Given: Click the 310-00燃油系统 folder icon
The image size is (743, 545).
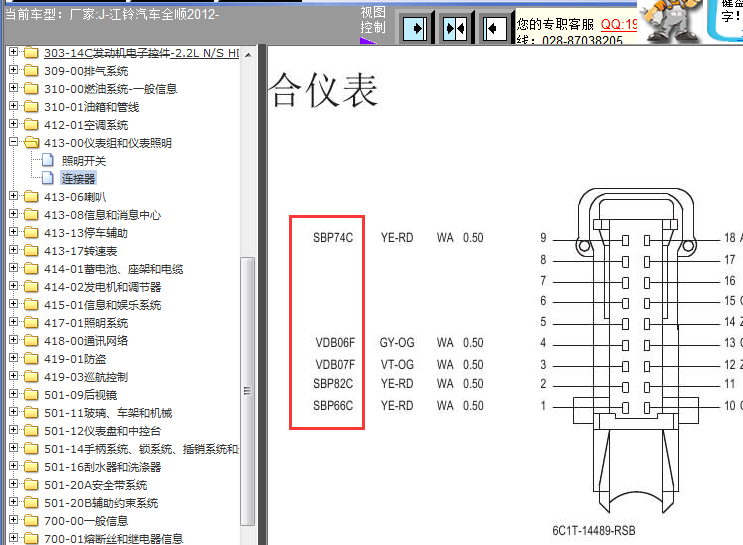Looking at the screenshot, I should (x=31, y=89).
